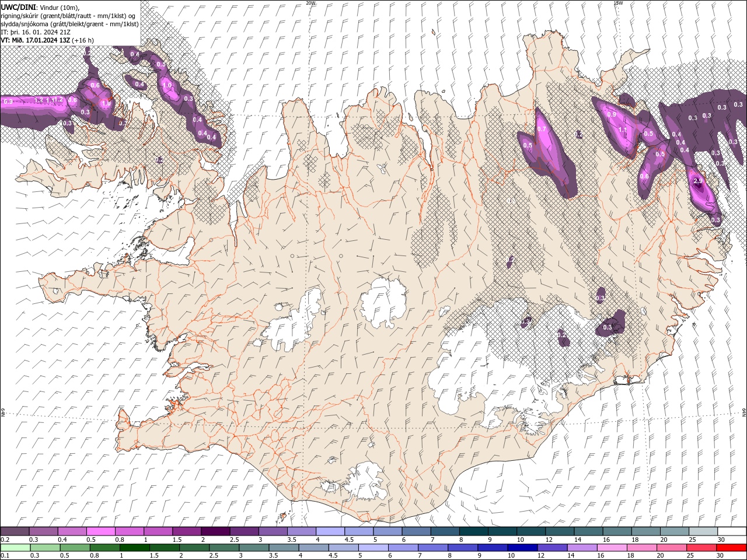
Task: Select the lower legend swatch between 0.5 and 0.8
Action: click(75, 548)
